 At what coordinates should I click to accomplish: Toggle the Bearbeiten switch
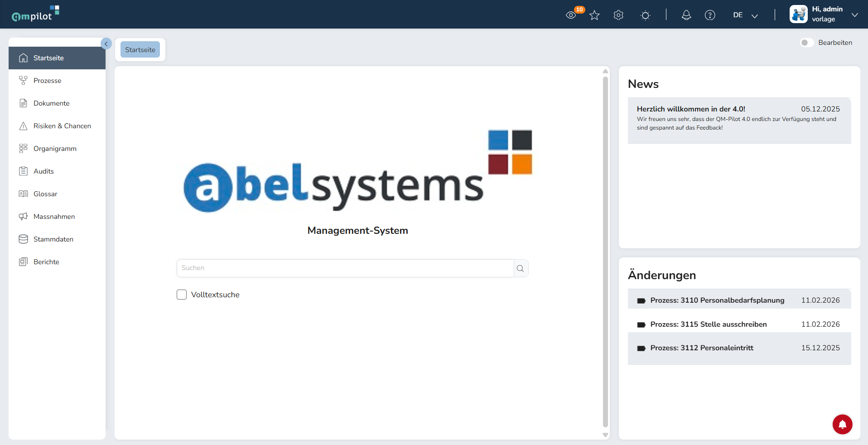pos(807,43)
